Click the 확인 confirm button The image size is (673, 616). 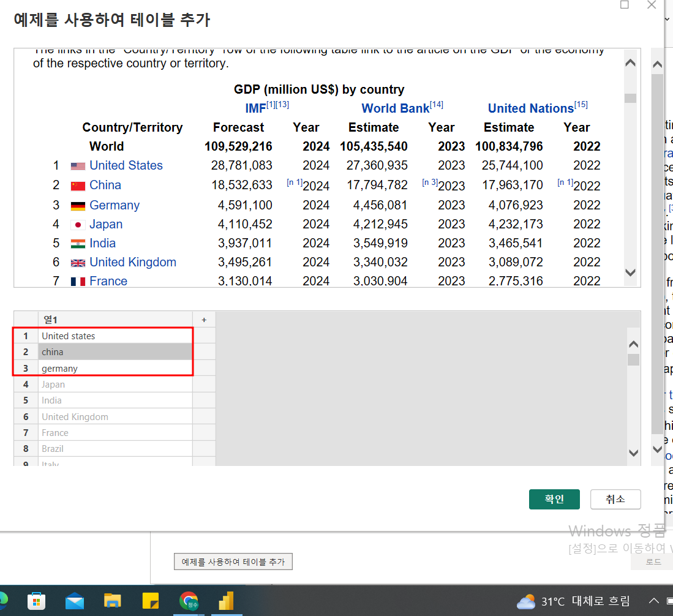pos(554,499)
